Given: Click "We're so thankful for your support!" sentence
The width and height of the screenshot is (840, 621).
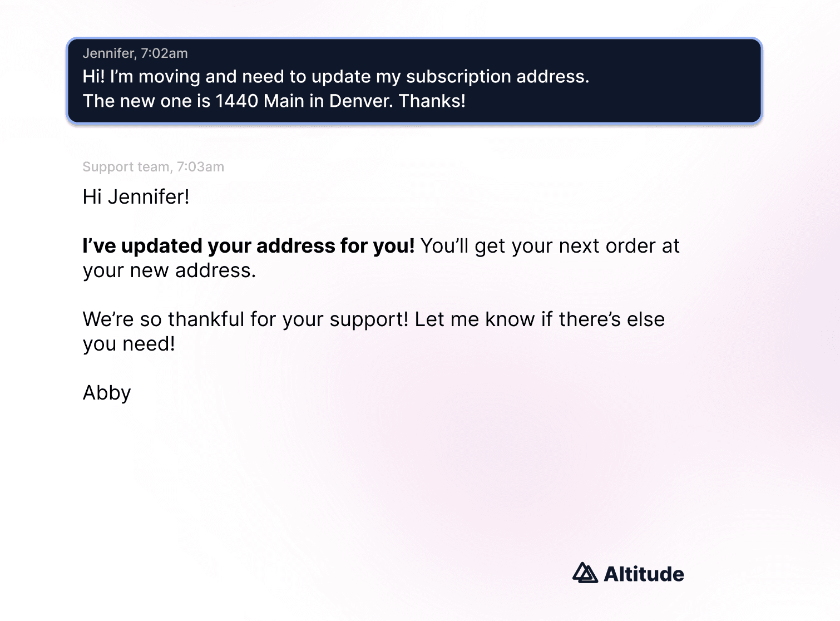Looking at the screenshot, I should (x=245, y=319).
